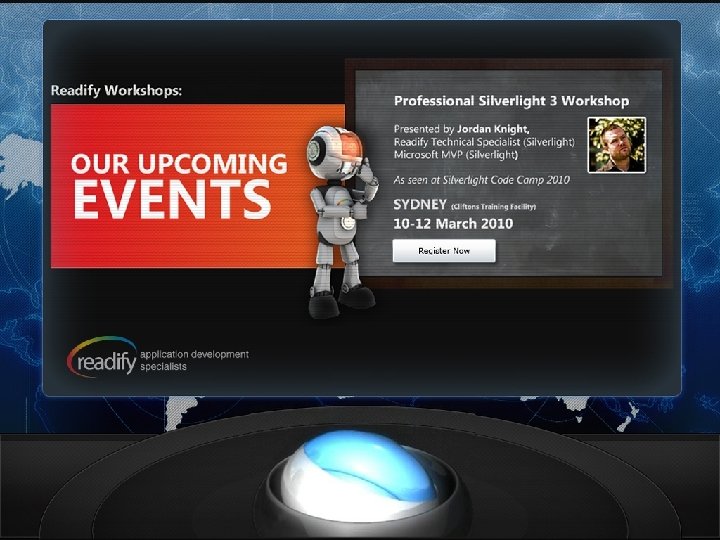Viewport: 720px width, 540px height.
Task: Click the "Readify Workshops:" heading
Action: pos(116,90)
